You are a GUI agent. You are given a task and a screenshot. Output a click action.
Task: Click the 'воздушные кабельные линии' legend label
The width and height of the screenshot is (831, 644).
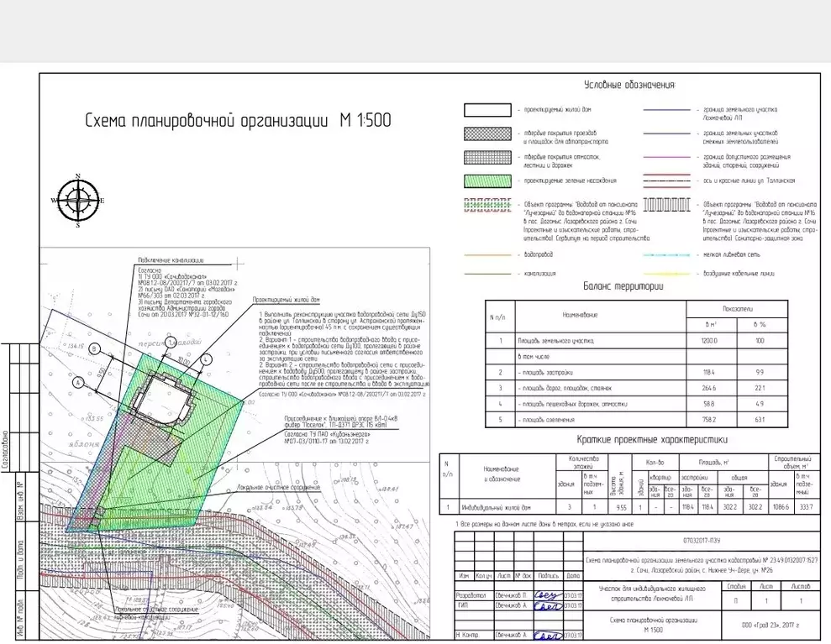pos(739,274)
